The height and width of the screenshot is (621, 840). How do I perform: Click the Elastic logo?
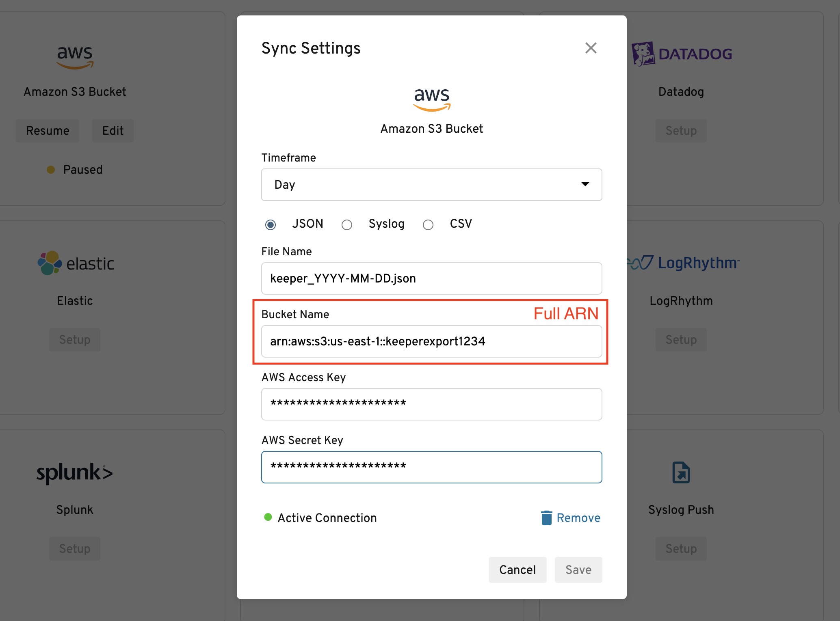[76, 263]
